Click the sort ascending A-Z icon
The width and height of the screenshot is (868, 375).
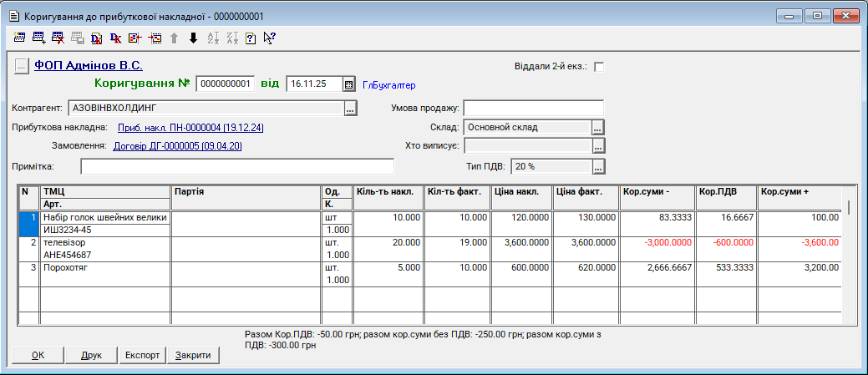pos(212,38)
